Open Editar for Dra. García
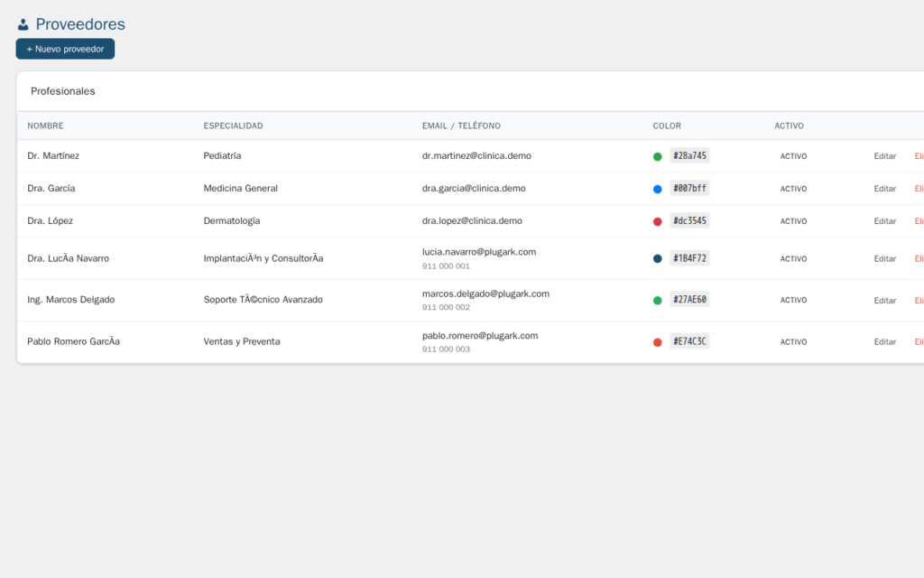Viewport: 924px width, 578px height. click(884, 189)
